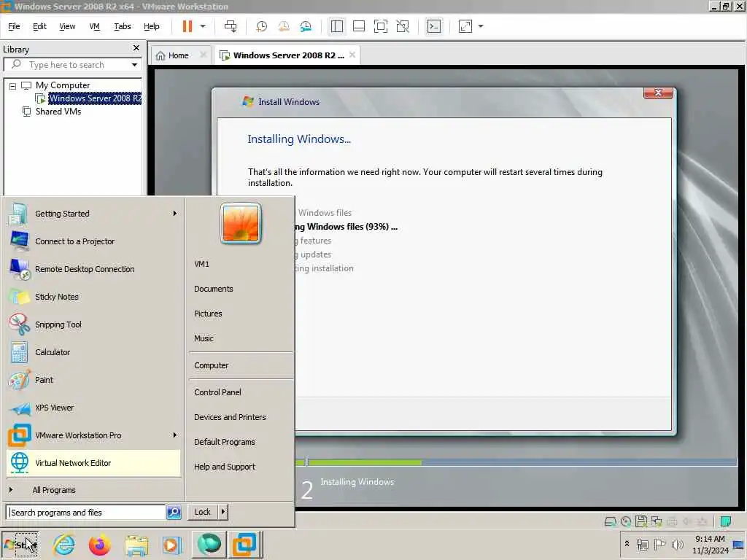The image size is (747, 560).
Task: Launch Internet Explorer from the taskbar
Action: pos(64,545)
